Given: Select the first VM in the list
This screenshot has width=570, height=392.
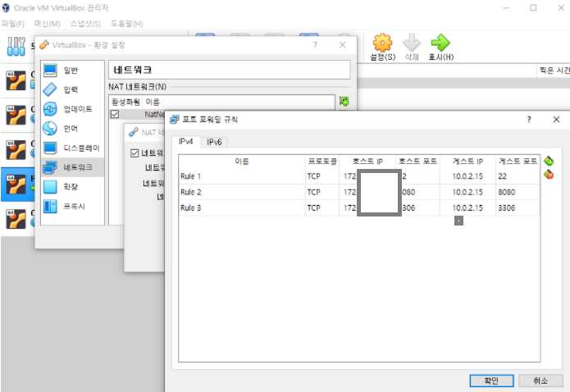Looking at the screenshot, I should pos(17,80).
